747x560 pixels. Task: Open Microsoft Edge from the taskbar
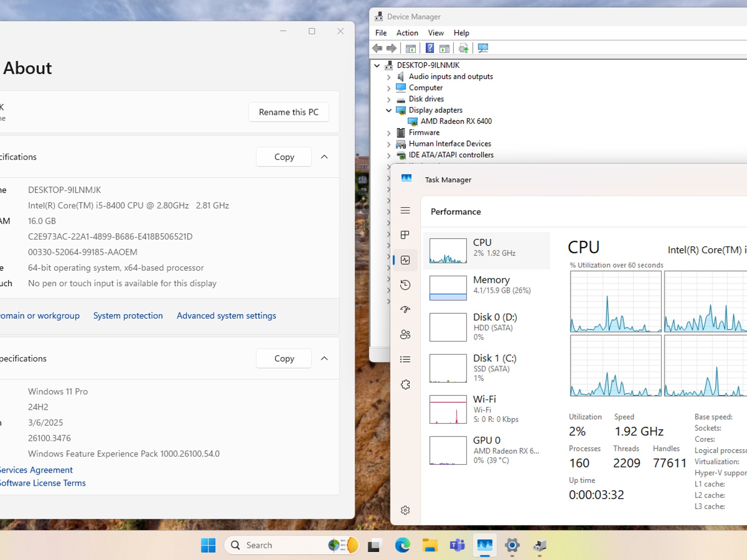click(403, 545)
